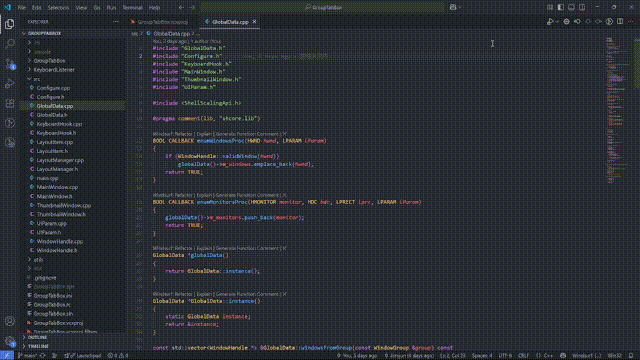Select the GlobalData.cpp editor tab
This screenshot has height=360, width=640.
pyautogui.click(x=230, y=22)
